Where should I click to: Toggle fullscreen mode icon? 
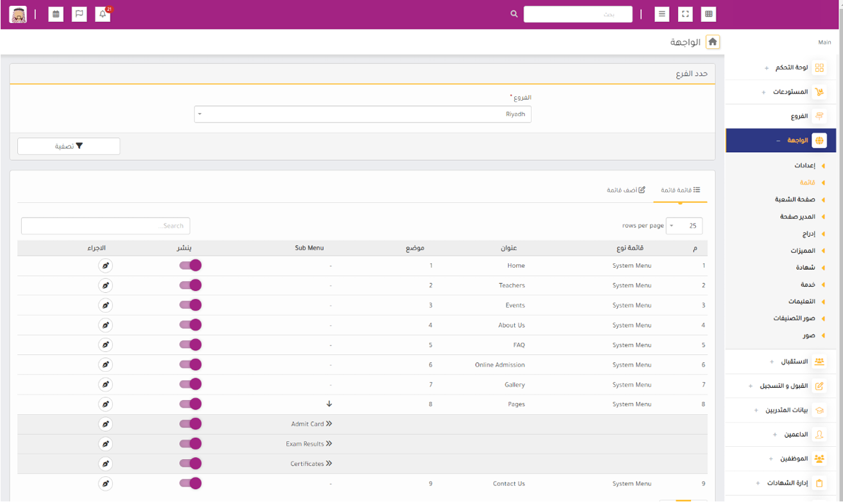coord(685,14)
